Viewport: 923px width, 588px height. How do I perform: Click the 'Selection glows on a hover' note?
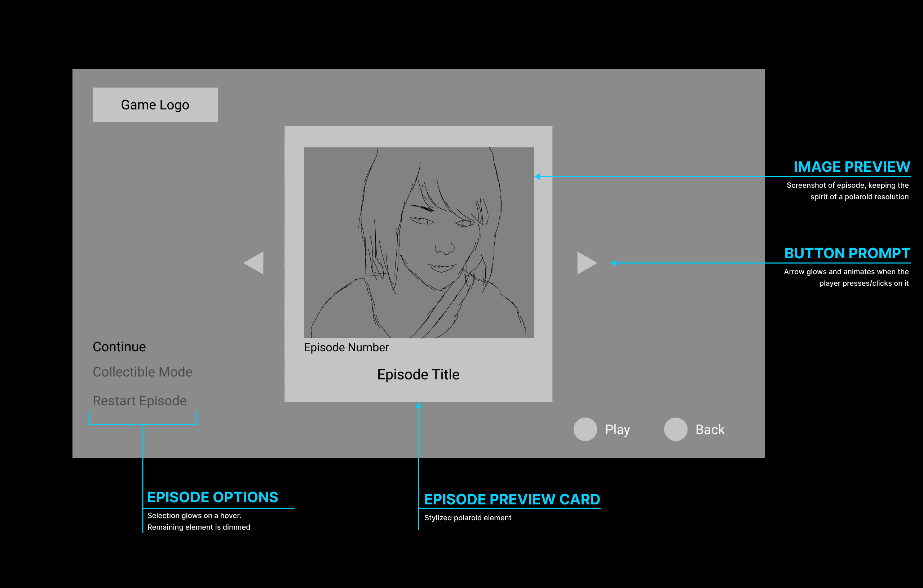point(194,516)
